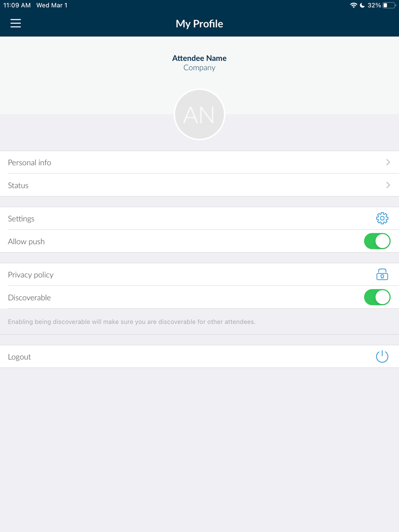Tap the Do Not Disturb moon icon
This screenshot has height=532, width=399.
coord(362,5)
